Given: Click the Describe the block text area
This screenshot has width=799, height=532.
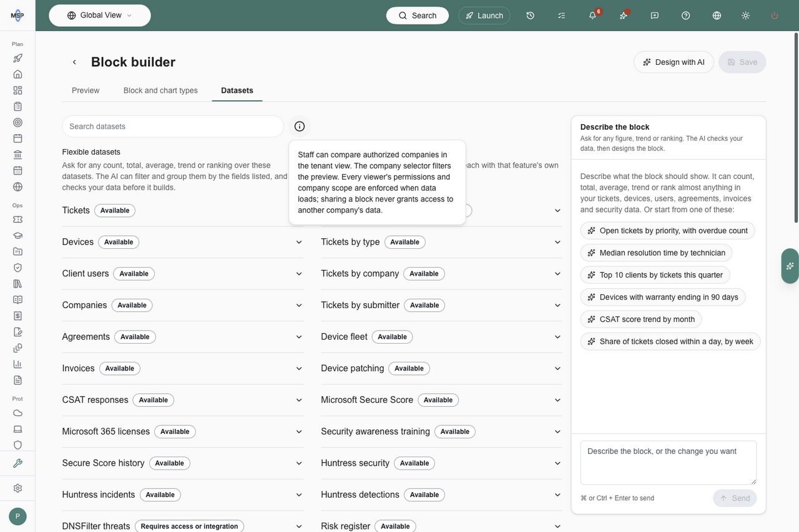Looking at the screenshot, I should [669, 463].
